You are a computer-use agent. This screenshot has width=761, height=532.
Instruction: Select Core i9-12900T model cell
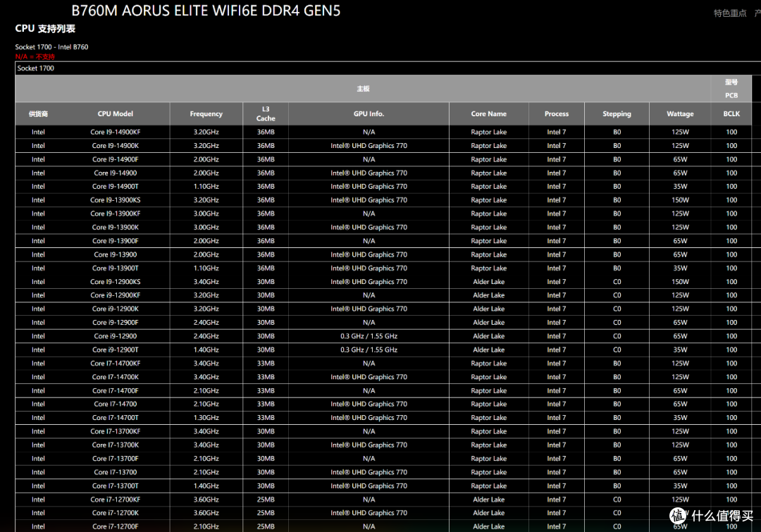point(115,349)
